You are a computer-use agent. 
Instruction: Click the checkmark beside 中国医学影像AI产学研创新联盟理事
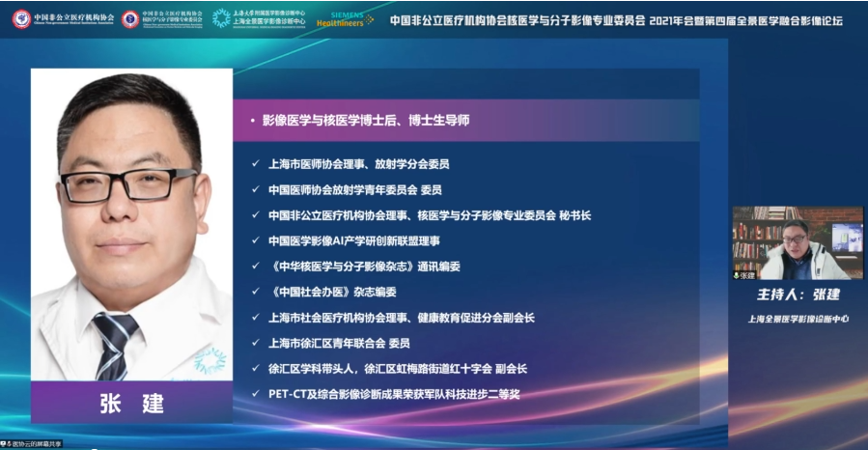click(x=255, y=239)
